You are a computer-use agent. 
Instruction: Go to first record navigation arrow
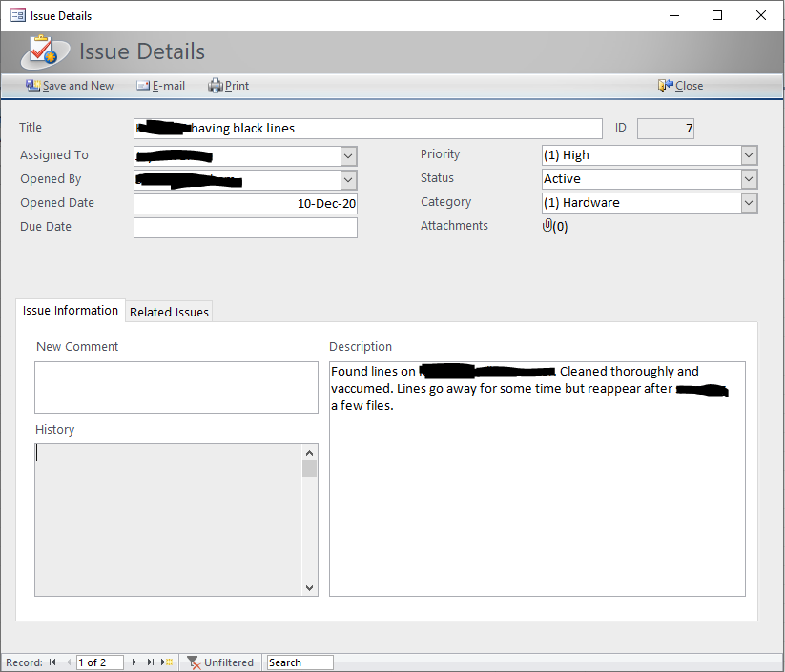[x=52, y=662]
